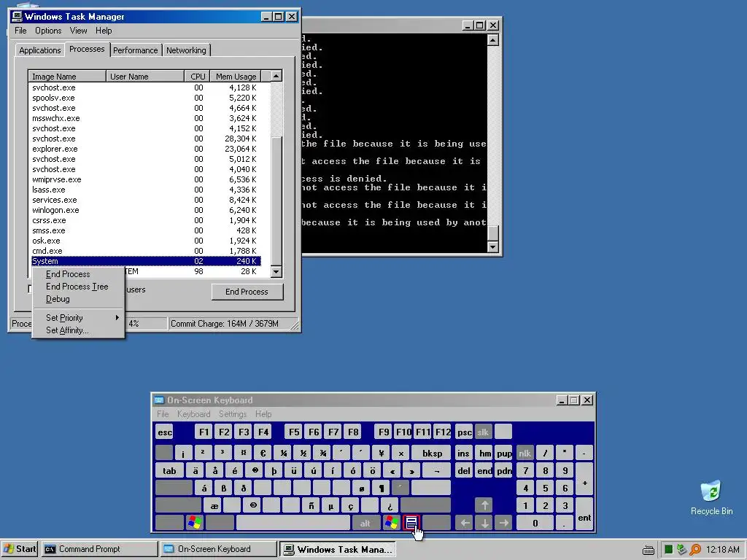
Task: Click the Command Prompt vertical scrollbar thumb
Action: tap(493, 233)
